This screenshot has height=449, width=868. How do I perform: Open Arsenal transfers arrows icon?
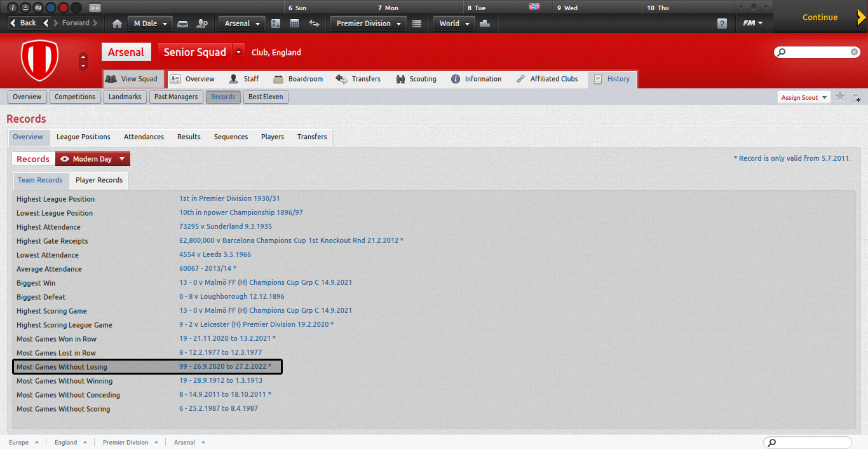point(314,24)
